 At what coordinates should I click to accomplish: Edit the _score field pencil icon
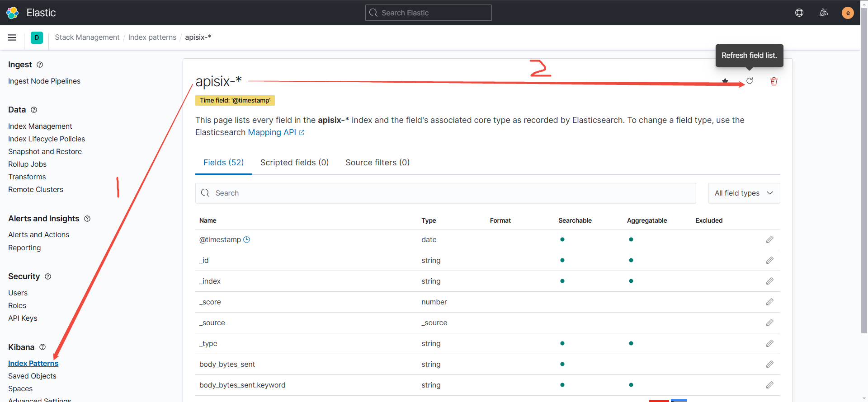tap(770, 302)
